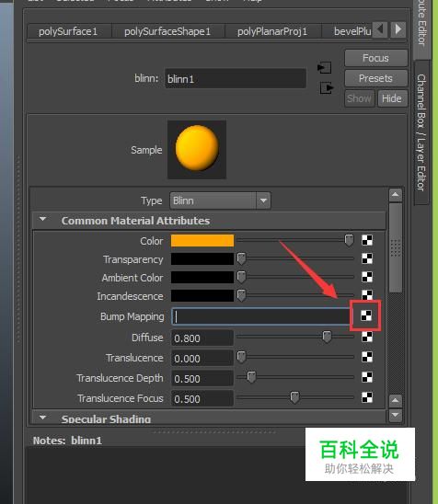The image size is (438, 504).
Task: Switch to the bevelPlus tab
Action: [x=347, y=31]
